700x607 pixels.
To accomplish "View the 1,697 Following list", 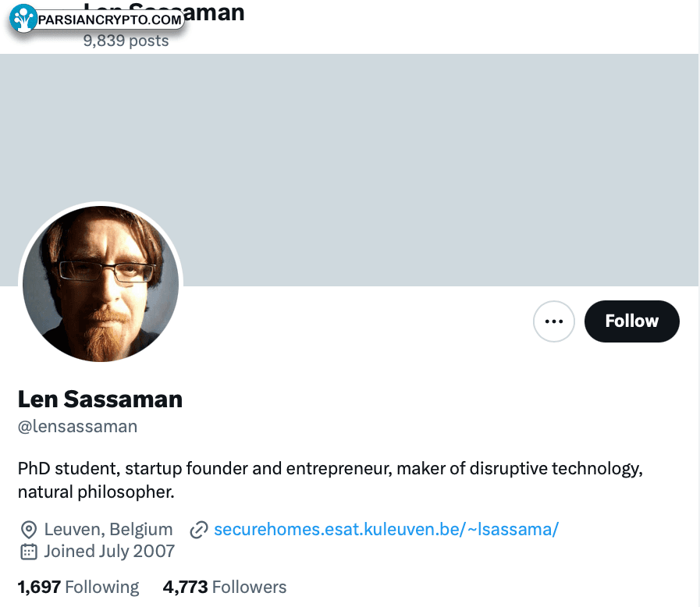I will (78, 587).
